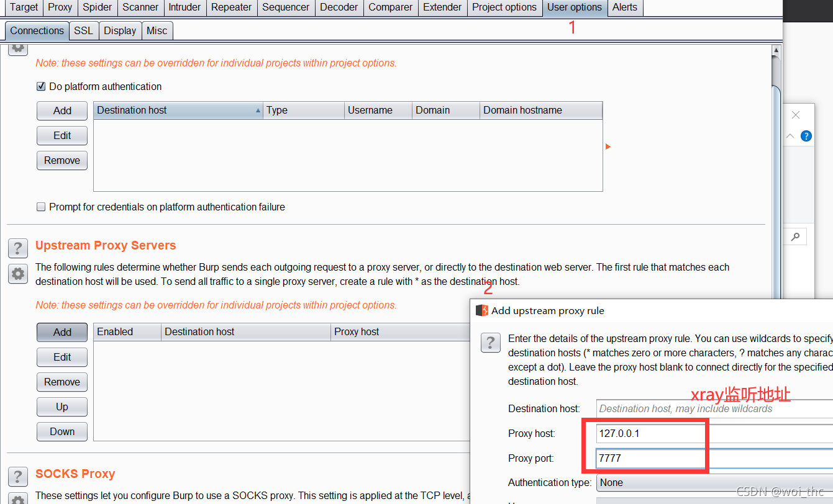
Task: Click help icon in Add upstream proxy dialog
Action: tap(490, 342)
